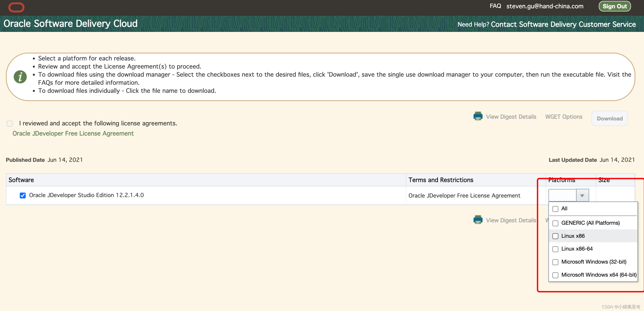Select Microsoft Windows (32-bit) platform
The image size is (644, 311).
(x=555, y=262)
